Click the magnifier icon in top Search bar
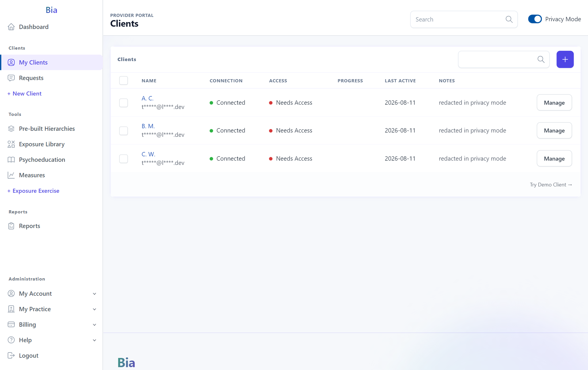Image resolution: width=588 pixels, height=370 pixels. [x=509, y=19]
